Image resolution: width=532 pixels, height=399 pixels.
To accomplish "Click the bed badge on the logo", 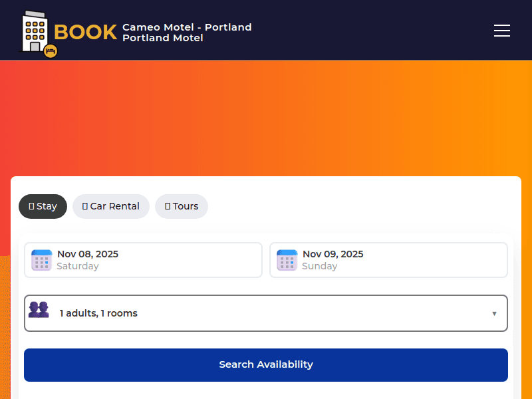I will coord(51,51).
